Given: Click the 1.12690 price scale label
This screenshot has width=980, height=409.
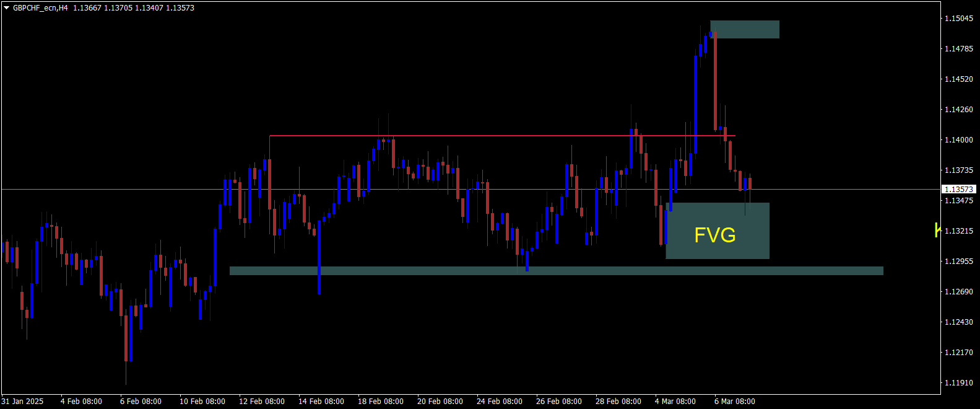Looking at the screenshot, I should [958, 292].
